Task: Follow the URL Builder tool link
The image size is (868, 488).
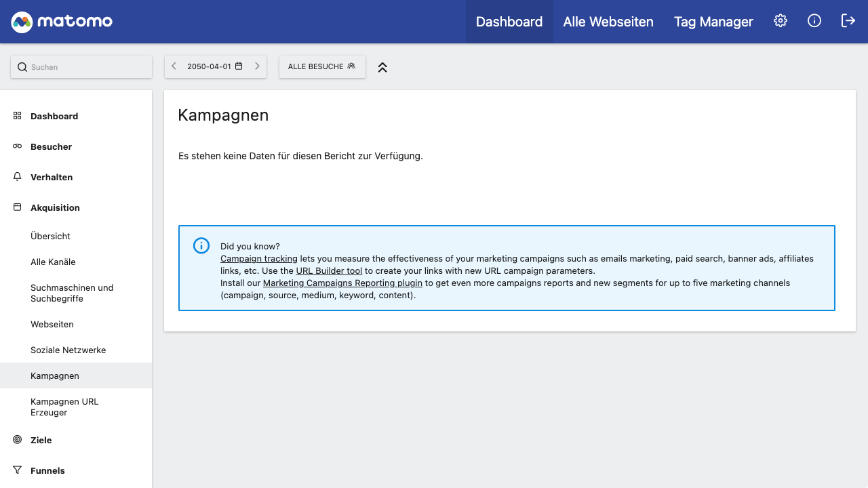Action: pos(329,270)
